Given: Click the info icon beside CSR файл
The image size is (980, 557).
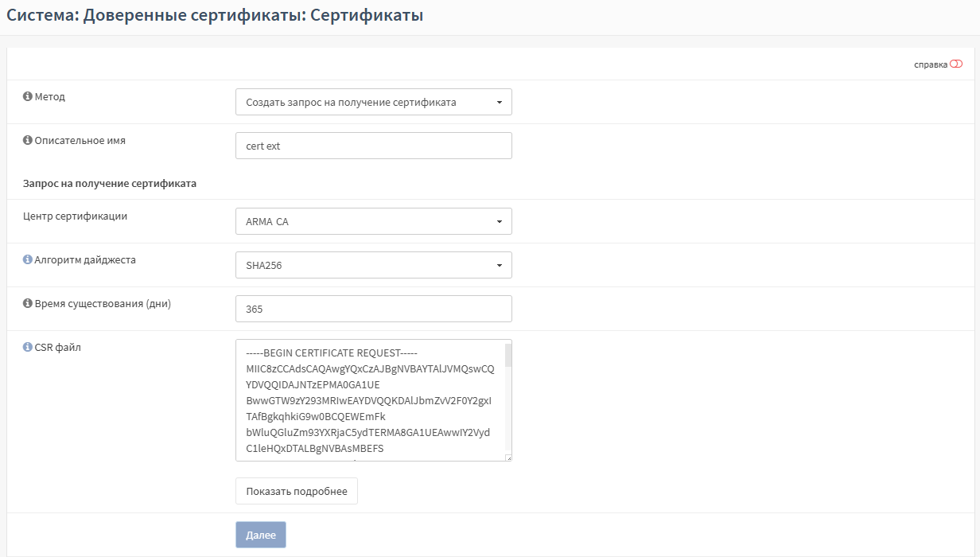Looking at the screenshot, I should (x=27, y=347).
